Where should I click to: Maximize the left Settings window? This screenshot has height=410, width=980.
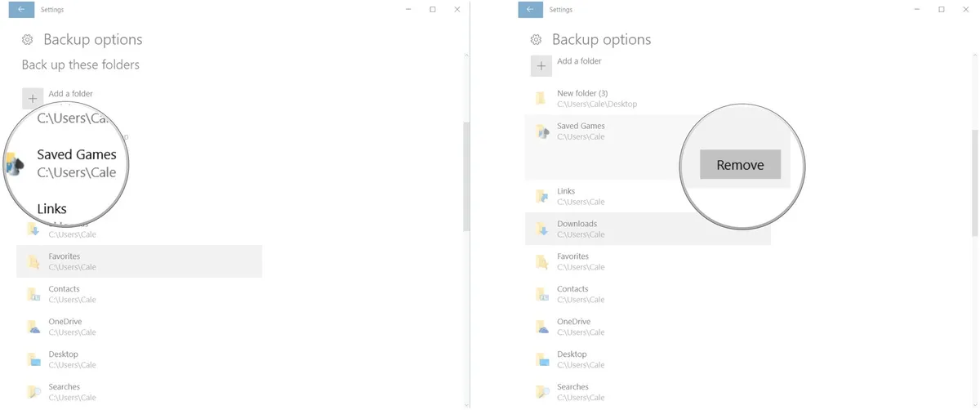pyautogui.click(x=433, y=9)
